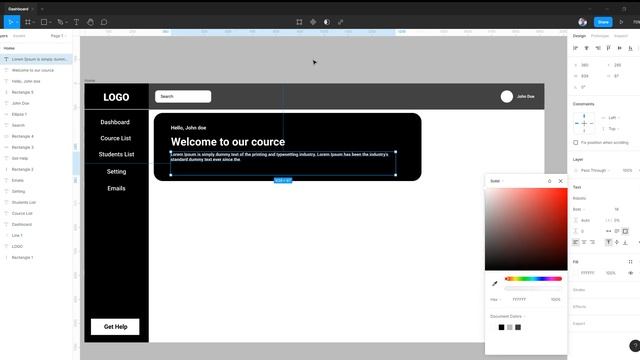640x360 pixels.
Task: Click the align bottom icon in Design panel
Action: [x=631, y=48]
